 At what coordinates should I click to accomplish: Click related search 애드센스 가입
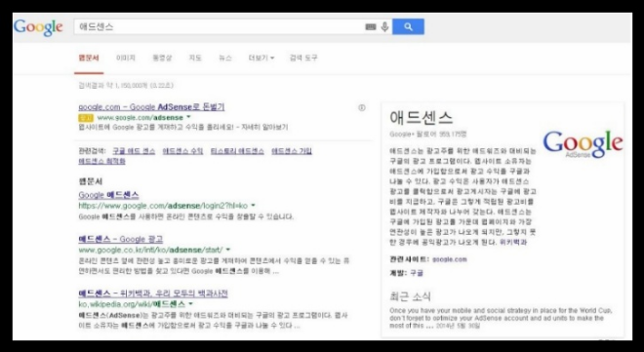pos(292,151)
